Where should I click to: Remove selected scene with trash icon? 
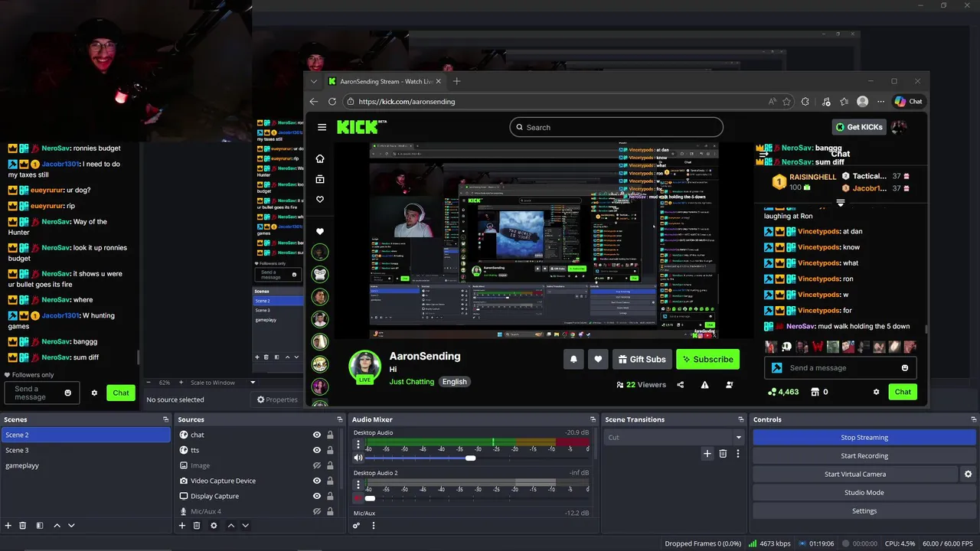click(23, 526)
